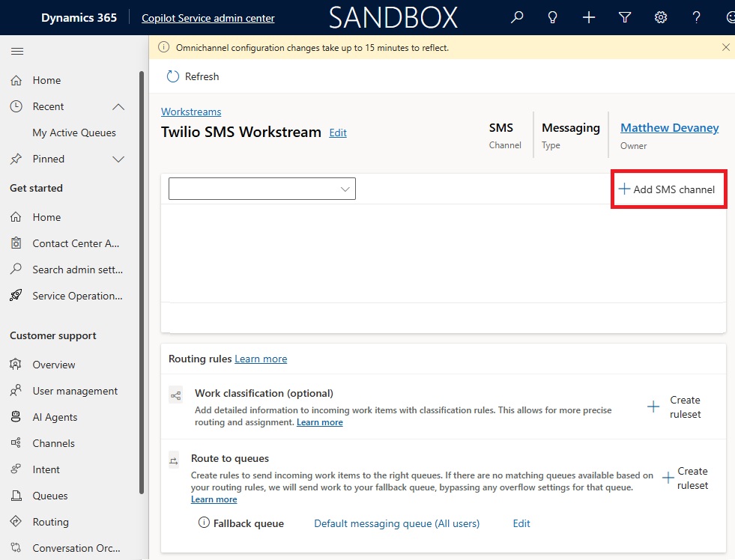Screen dimensions: 735x560
Task: Expand the Pinned section chevron
Action: coord(118,159)
